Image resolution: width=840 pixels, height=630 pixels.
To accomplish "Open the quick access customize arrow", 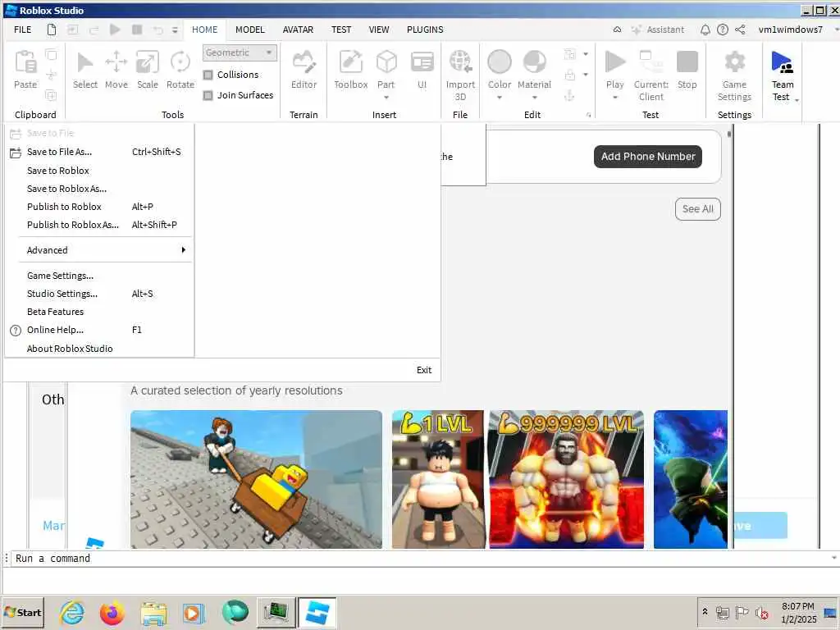I will [x=175, y=30].
